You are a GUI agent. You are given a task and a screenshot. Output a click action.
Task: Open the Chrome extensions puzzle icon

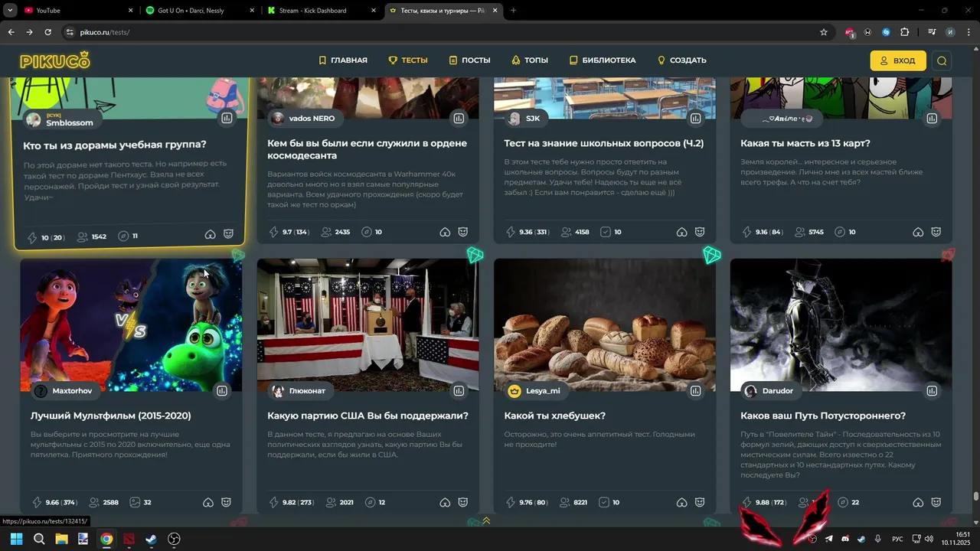[x=905, y=32]
